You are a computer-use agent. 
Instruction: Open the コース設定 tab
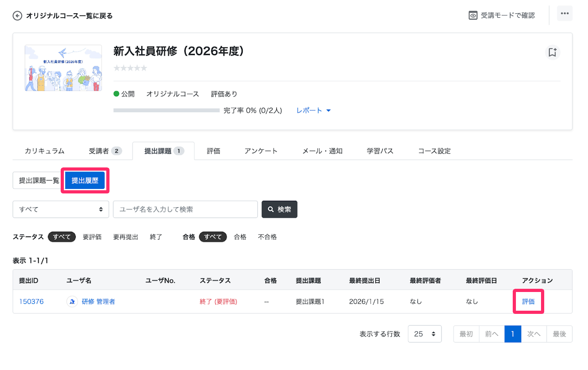coord(434,151)
